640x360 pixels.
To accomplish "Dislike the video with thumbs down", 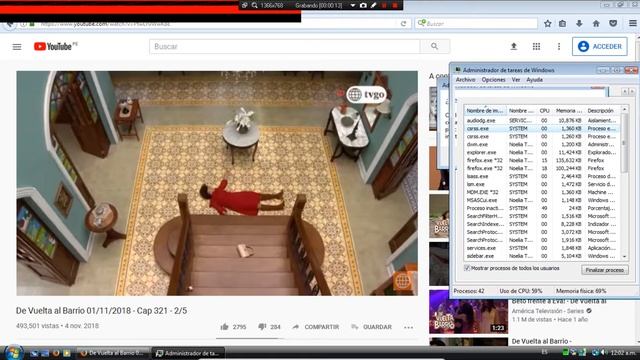I will pyautogui.click(x=262, y=327).
